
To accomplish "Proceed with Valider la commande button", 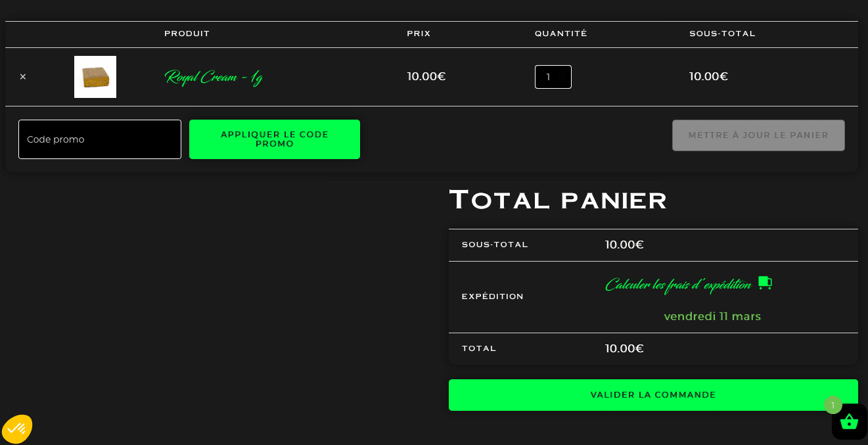I will 653,395.
